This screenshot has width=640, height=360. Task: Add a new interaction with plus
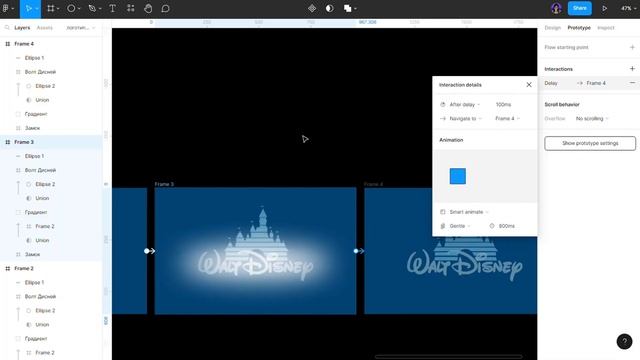tap(632, 69)
